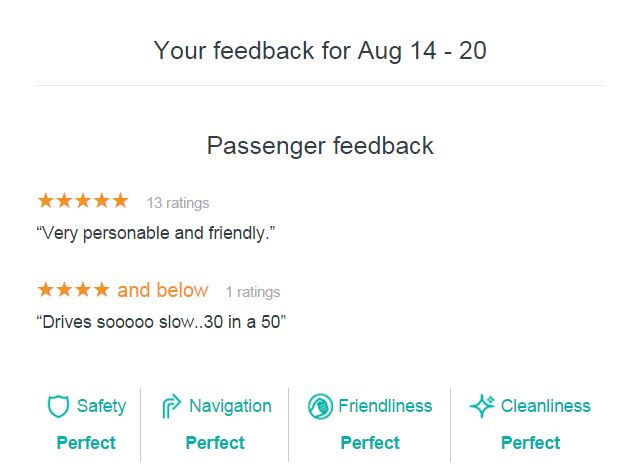Viewport: 640px width, 469px height.
Task: Click the Perfect score under Cleanliness
Action: [x=531, y=443]
